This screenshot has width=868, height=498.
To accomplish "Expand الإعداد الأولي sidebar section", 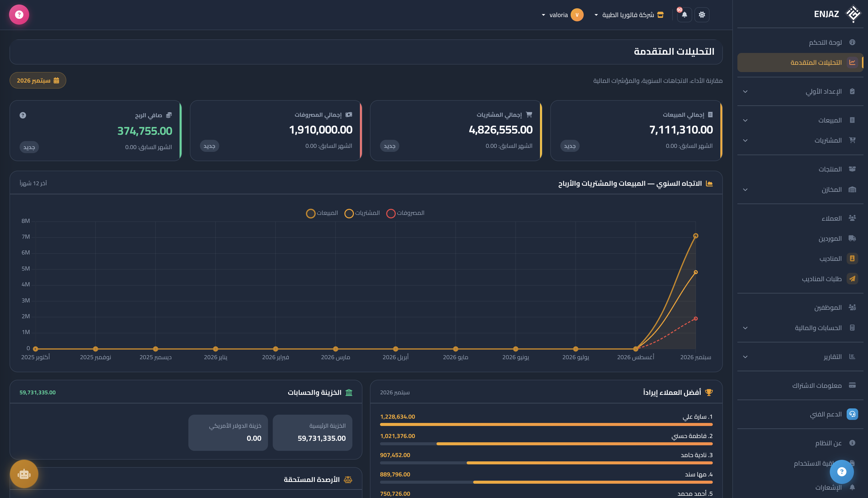I will pyautogui.click(x=800, y=91).
